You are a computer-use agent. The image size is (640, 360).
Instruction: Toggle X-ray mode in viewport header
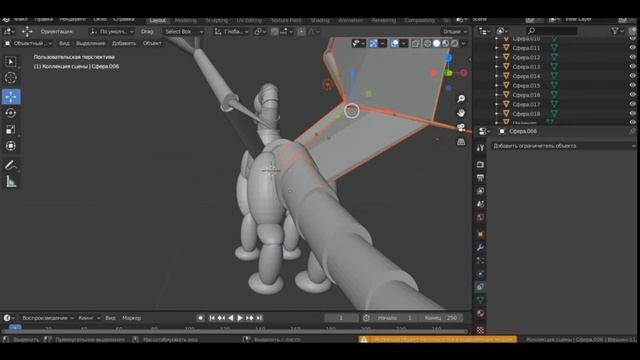416,43
